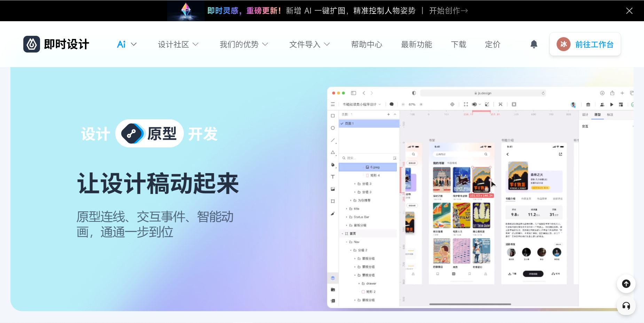Screen dimensions: 644x323
Task: Switch to the 设计 tab in right panel
Action: (585, 115)
